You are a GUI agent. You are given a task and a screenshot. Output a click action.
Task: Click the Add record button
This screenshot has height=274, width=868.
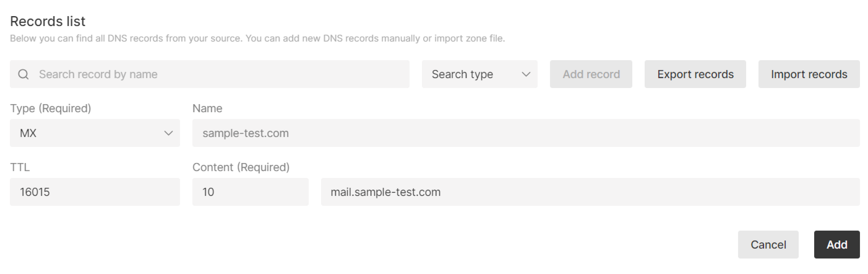[x=591, y=74]
